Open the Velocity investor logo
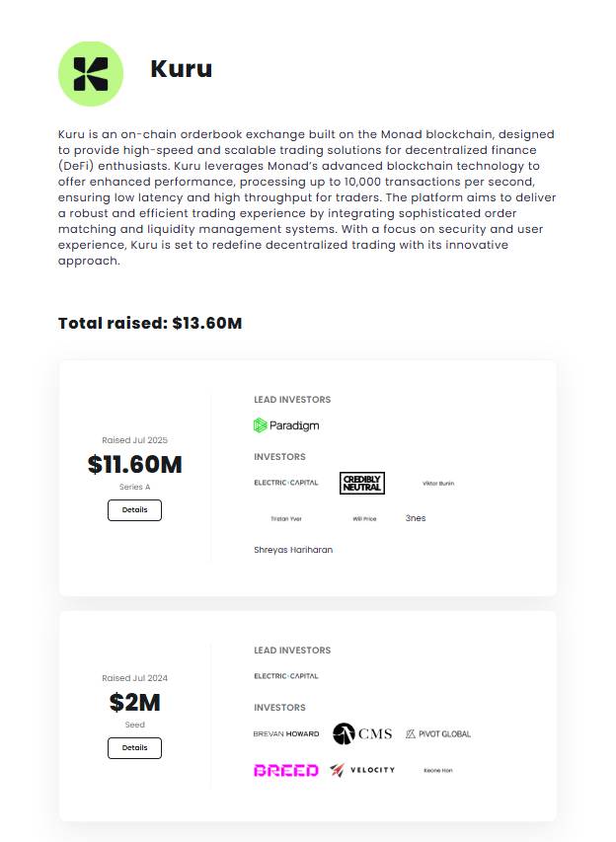This screenshot has width=616, height=842. 362,770
